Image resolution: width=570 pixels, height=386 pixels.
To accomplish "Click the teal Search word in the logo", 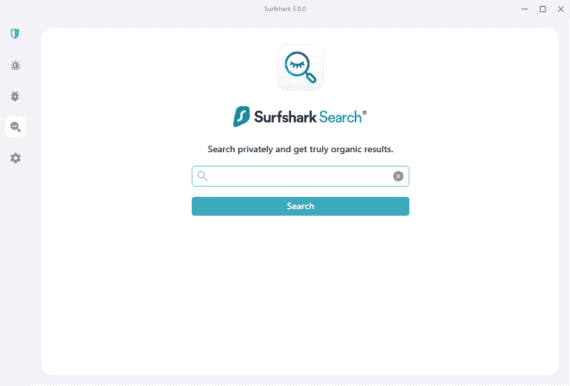I will pyautogui.click(x=340, y=117).
